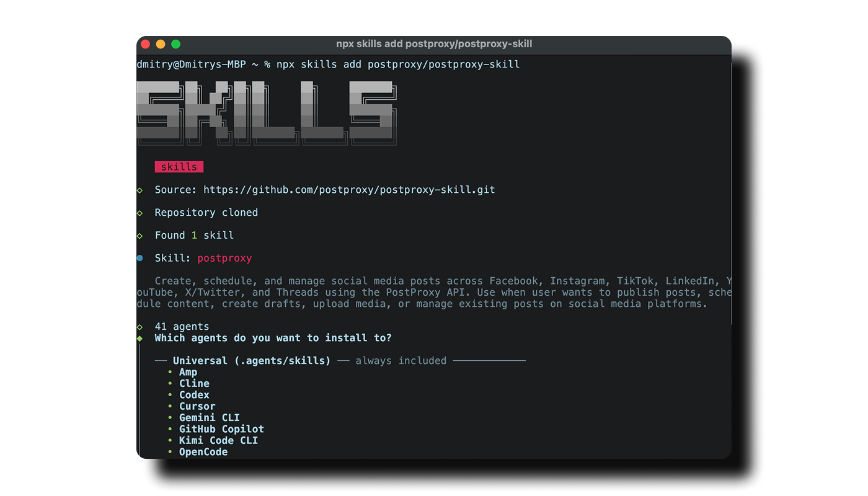Click the postproxy skill name
The height and width of the screenshot is (496, 868).
224,258
